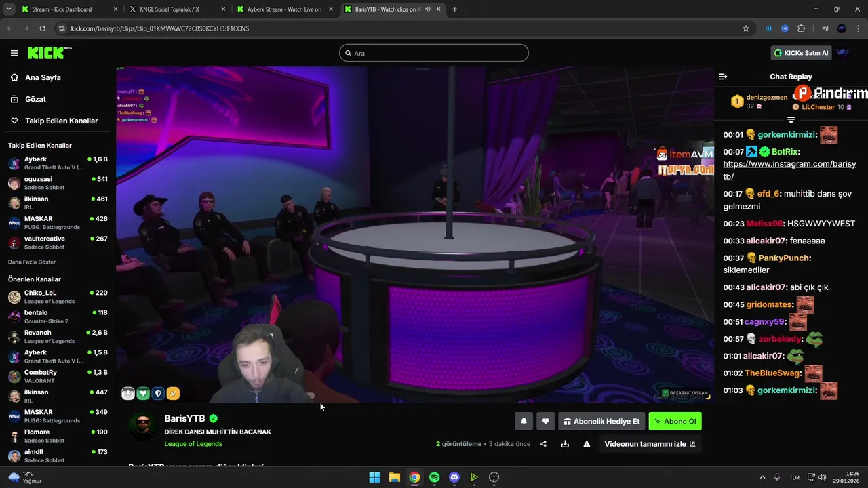Open Chrome media control icon

coord(825,28)
